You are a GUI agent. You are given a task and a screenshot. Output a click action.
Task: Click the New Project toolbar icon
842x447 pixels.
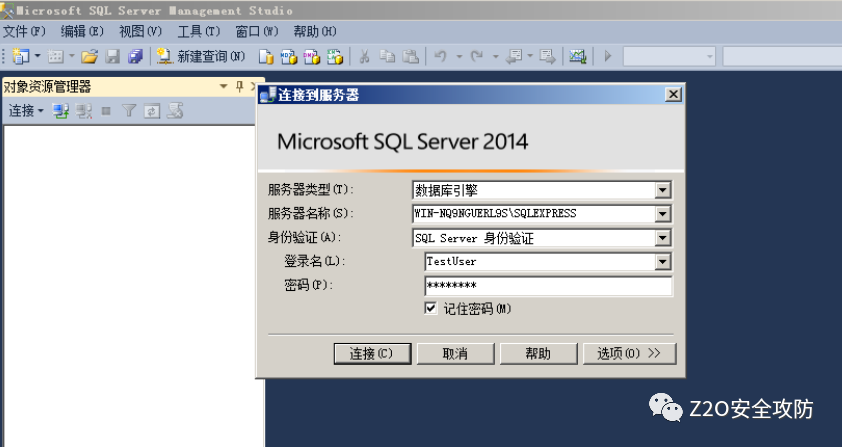click(x=21, y=56)
